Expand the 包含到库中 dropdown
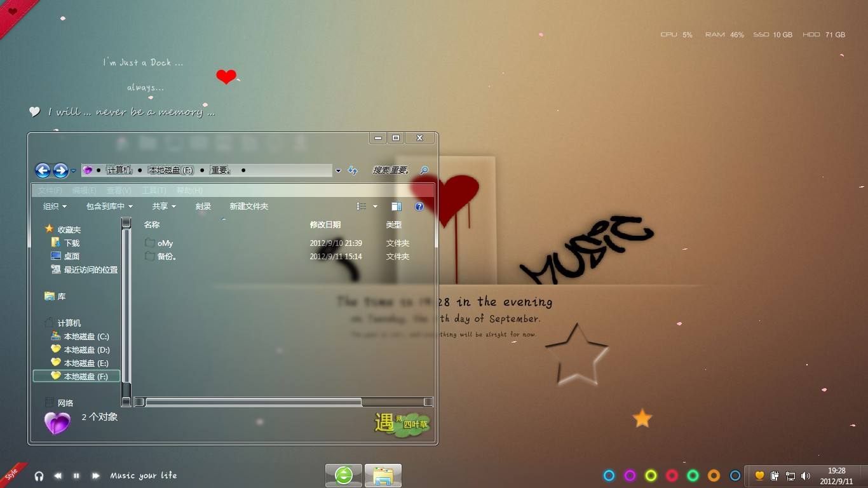Screen dimensions: 868x488 tap(109, 207)
